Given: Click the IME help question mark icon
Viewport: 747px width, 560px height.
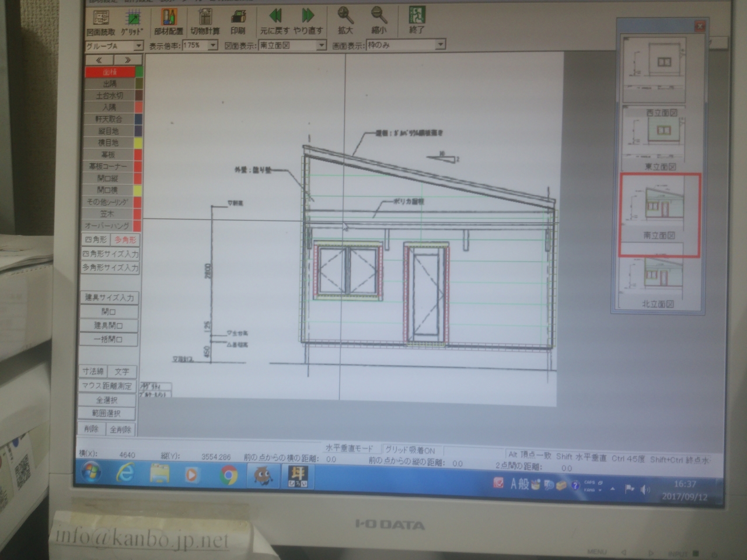Looking at the screenshot, I should [x=575, y=485].
